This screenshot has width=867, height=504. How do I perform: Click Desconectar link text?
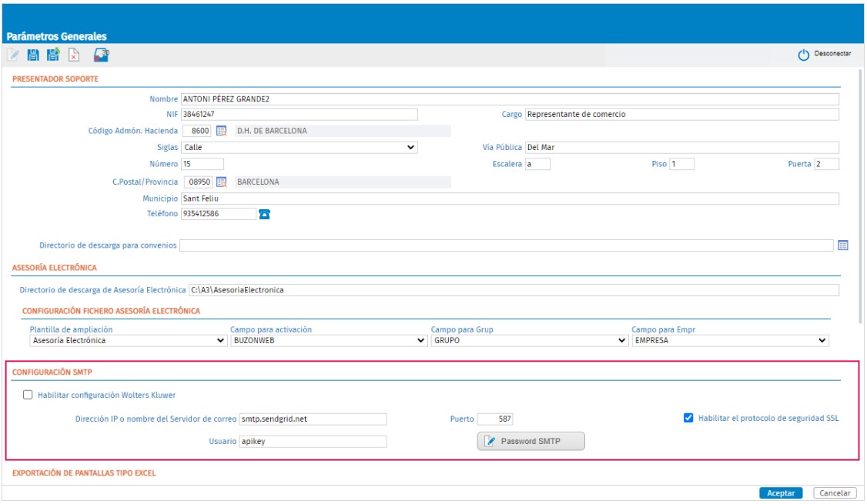coord(832,54)
